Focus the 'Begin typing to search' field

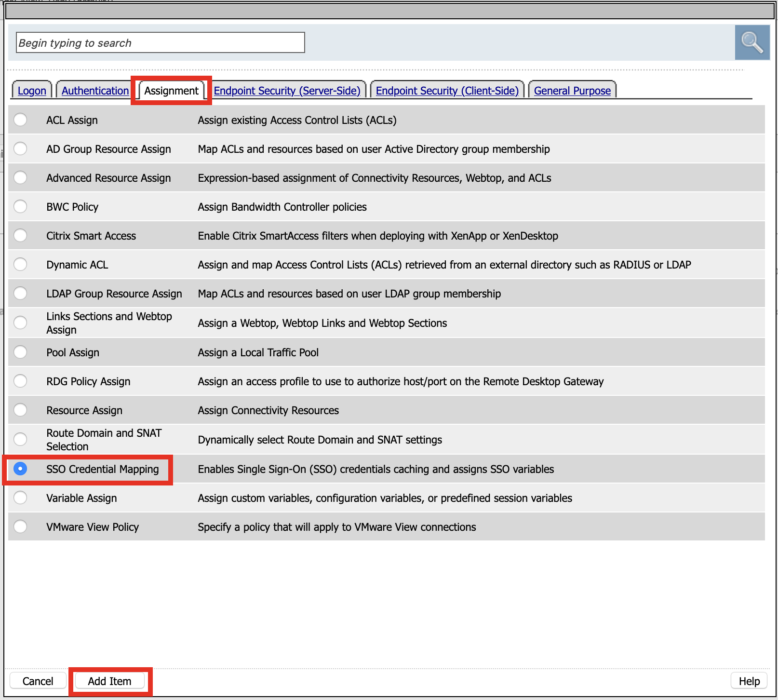(x=161, y=42)
